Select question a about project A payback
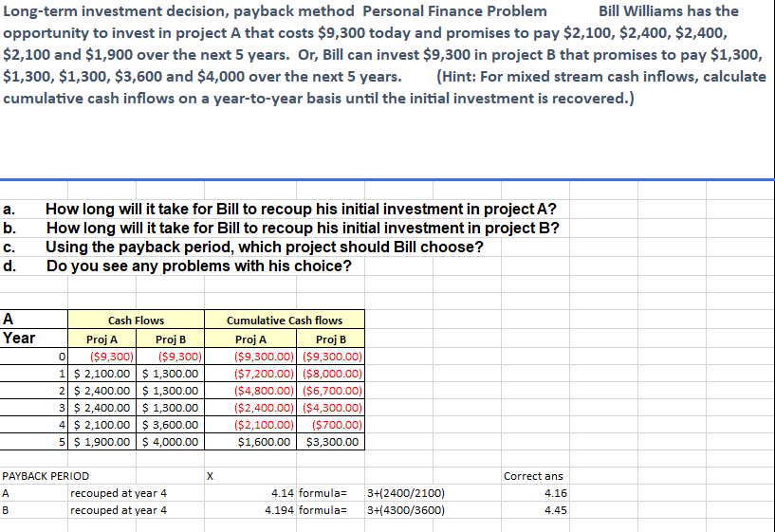The height and width of the screenshot is (532, 775). (301, 209)
